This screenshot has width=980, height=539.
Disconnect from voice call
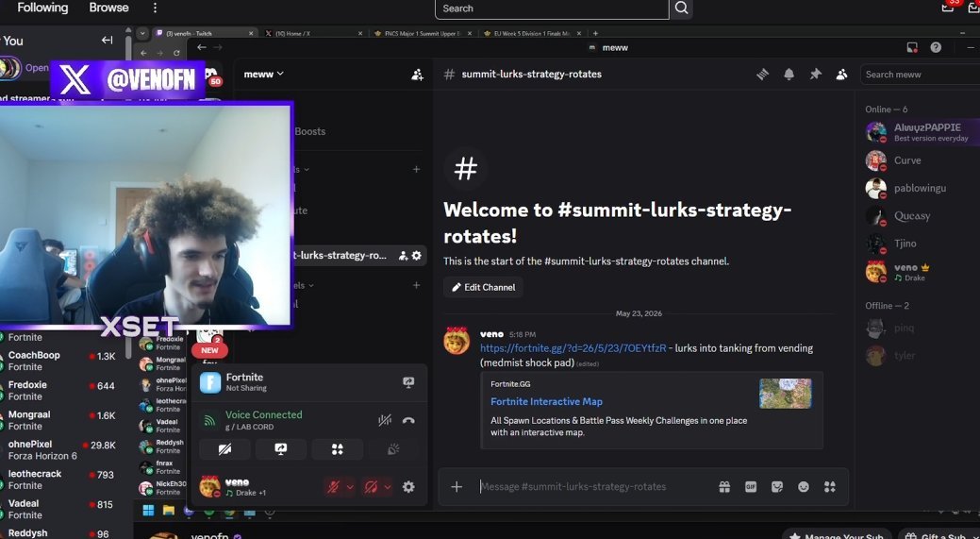[x=408, y=421]
